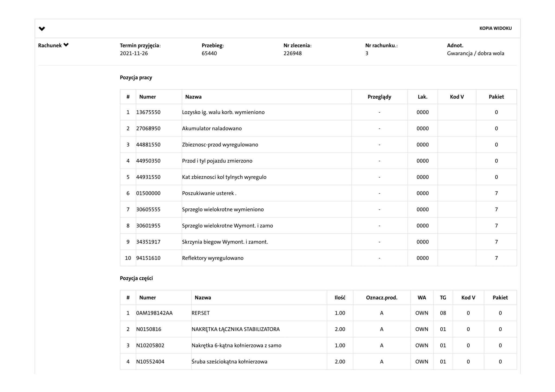Expand the Rachunek dropdown arrow
The image size is (555, 392).
click(66, 45)
